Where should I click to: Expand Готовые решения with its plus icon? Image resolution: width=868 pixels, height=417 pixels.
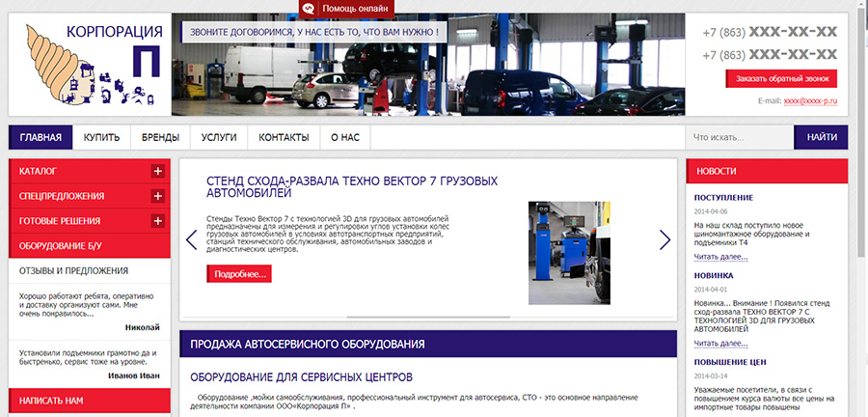158,221
